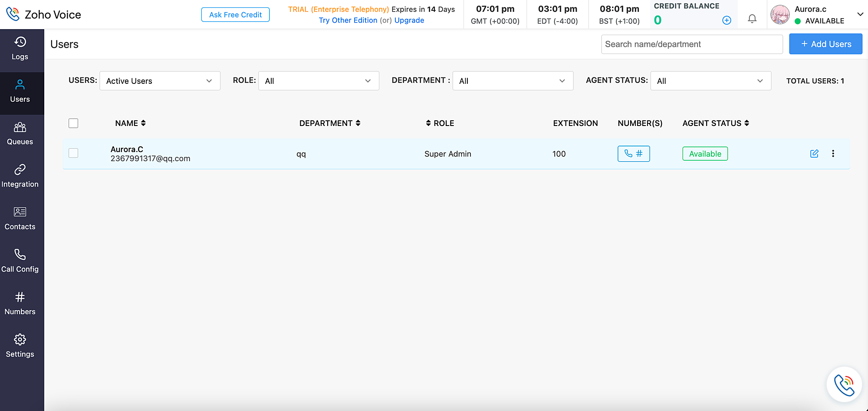Click the Zoho Voice logo icon

click(13, 14)
